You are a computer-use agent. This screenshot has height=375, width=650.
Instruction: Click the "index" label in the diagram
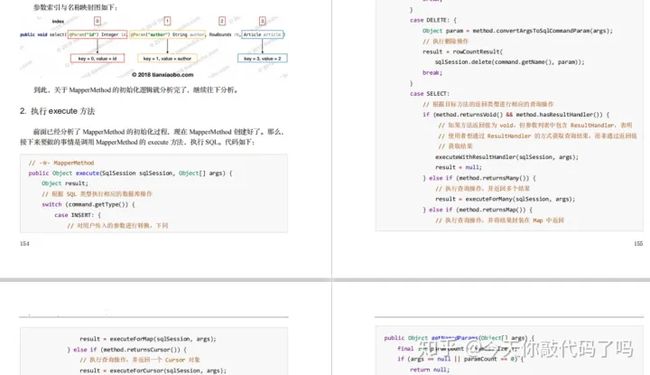tap(58, 21)
